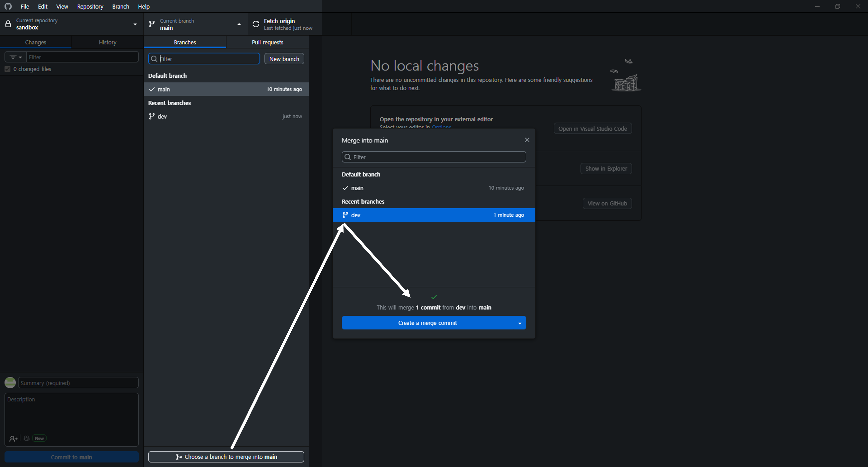Expand the Current repository sandbox dropdown
The width and height of the screenshot is (868, 467).
135,24
